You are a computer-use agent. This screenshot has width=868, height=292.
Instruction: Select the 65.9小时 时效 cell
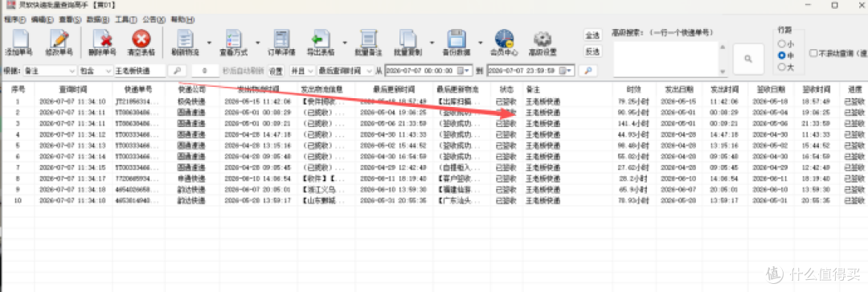pyautogui.click(x=634, y=189)
